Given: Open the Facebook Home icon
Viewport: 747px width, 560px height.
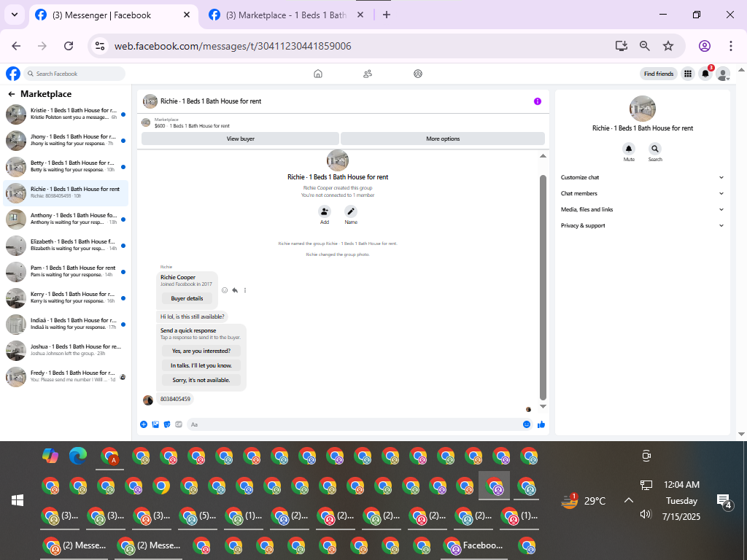Looking at the screenshot, I should pyautogui.click(x=318, y=74).
